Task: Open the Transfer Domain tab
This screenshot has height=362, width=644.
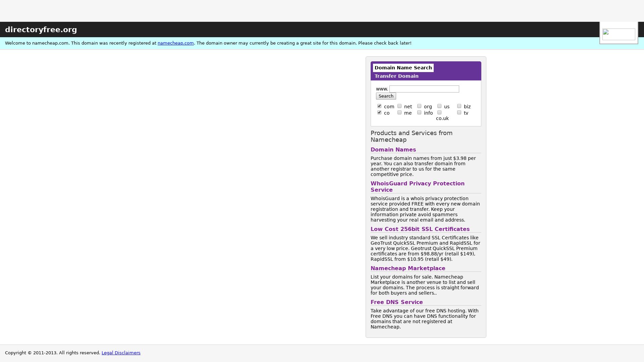Action: tap(396, 76)
